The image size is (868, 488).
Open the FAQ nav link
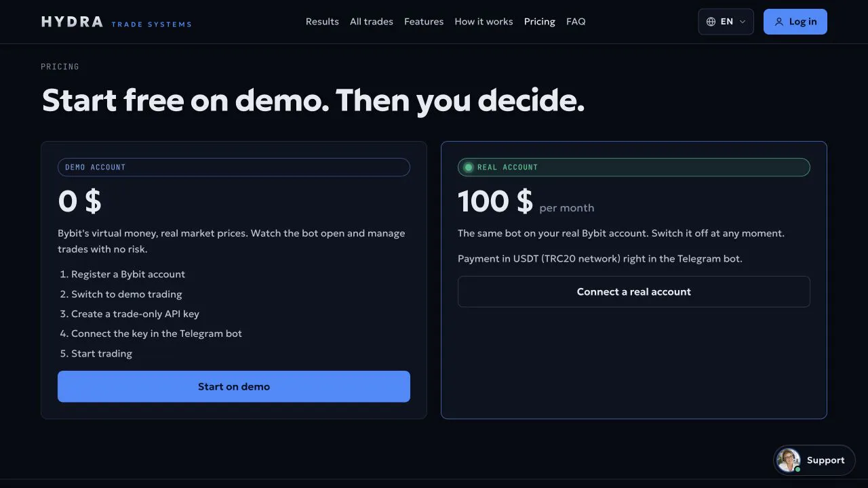576,22
